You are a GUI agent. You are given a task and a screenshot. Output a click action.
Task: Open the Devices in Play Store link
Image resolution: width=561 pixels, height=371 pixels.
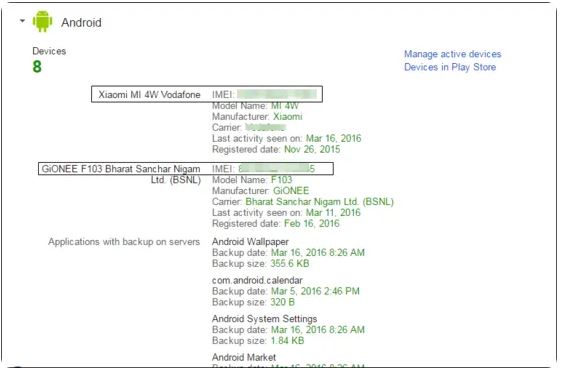tap(450, 67)
